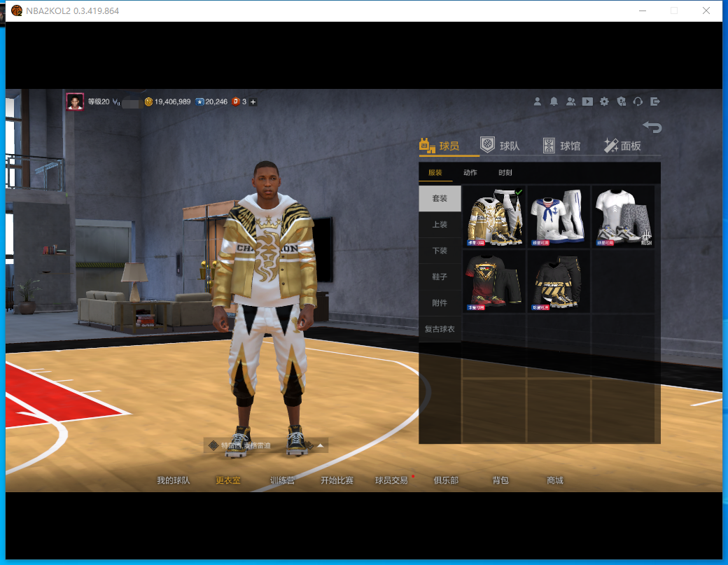Click 开始比赛 to start a match
This screenshot has width=728, height=565.
[x=337, y=480]
